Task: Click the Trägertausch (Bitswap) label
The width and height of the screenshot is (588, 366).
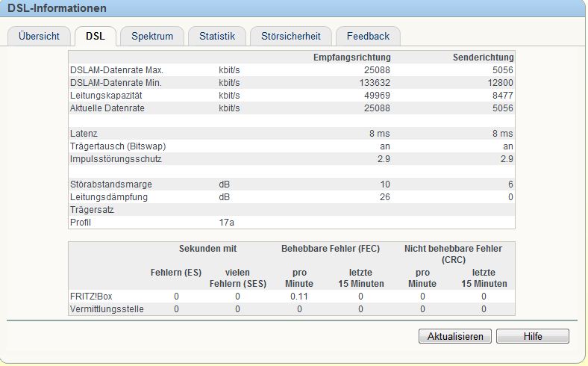Action: (118, 146)
